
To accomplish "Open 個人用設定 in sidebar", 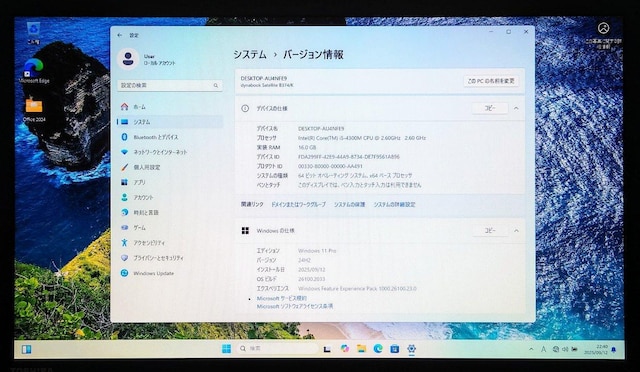I will pyautogui.click(x=170, y=167).
